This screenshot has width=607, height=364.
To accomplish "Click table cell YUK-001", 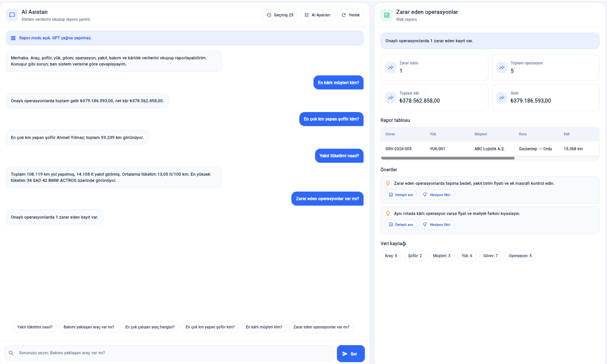I will 438,149.
